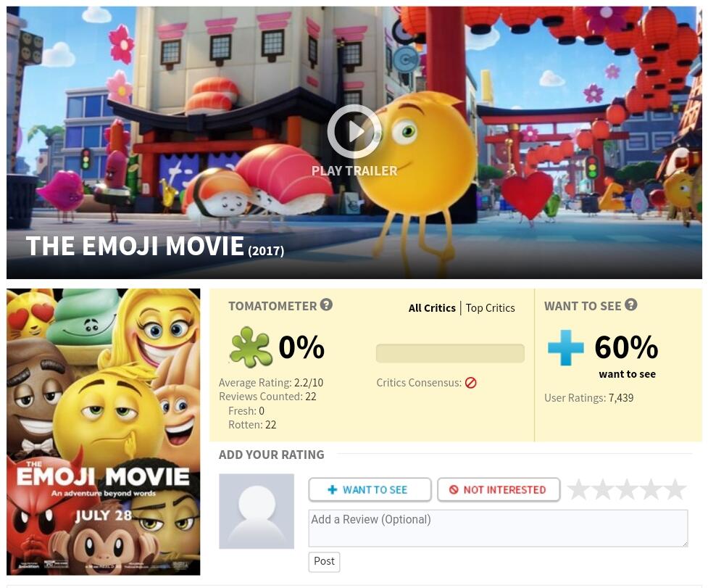
Task: Click the user avatar placeholder image
Action: (x=257, y=511)
